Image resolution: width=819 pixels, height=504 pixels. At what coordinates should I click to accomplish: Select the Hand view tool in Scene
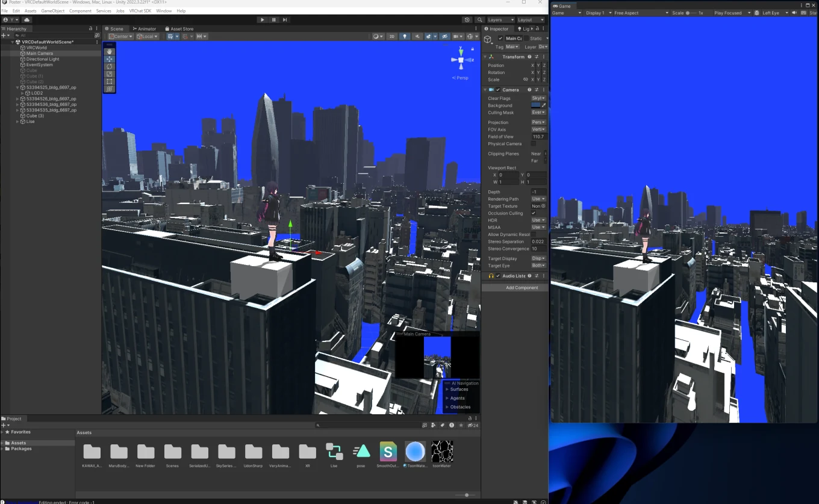pos(109,52)
